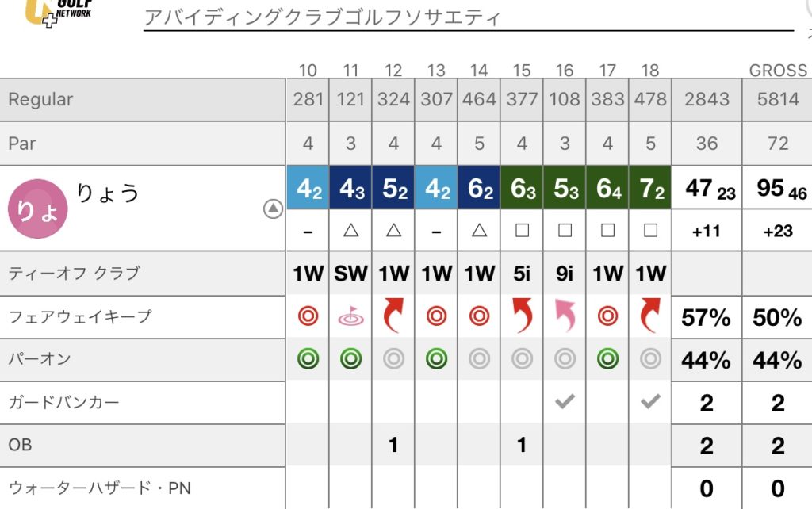The width and height of the screenshot is (812, 509).
Task: Select hole 12 red right-curve arrow
Action: tap(393, 315)
